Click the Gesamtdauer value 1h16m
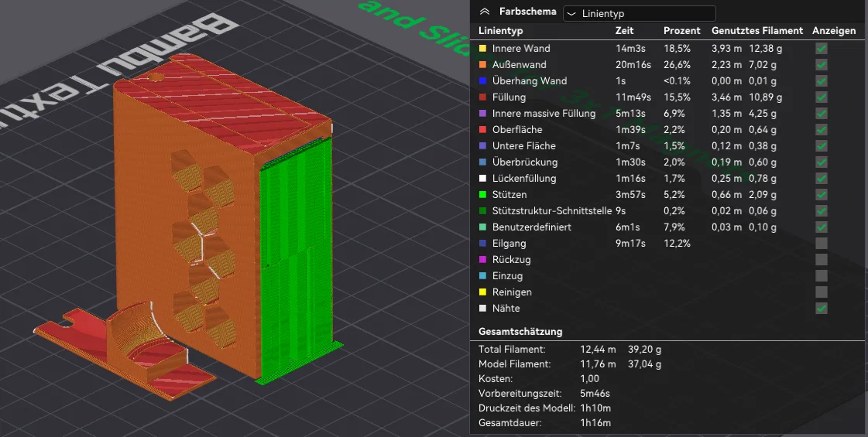The width and height of the screenshot is (868, 437). click(x=595, y=423)
